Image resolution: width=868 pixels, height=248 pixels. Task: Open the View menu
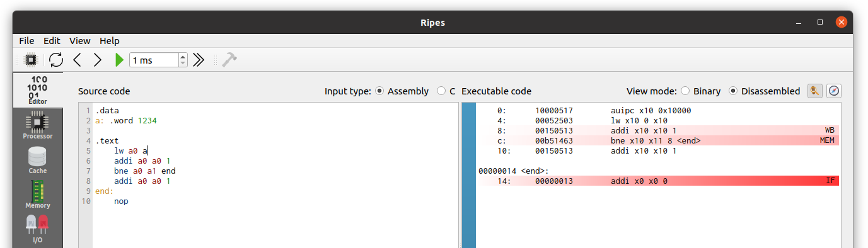click(x=80, y=40)
